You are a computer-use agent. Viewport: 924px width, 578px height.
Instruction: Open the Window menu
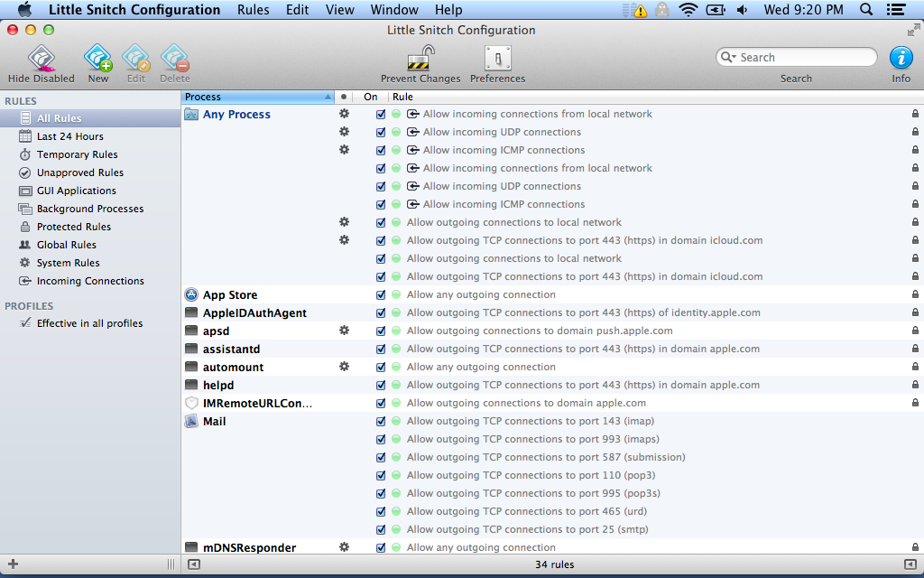click(394, 10)
